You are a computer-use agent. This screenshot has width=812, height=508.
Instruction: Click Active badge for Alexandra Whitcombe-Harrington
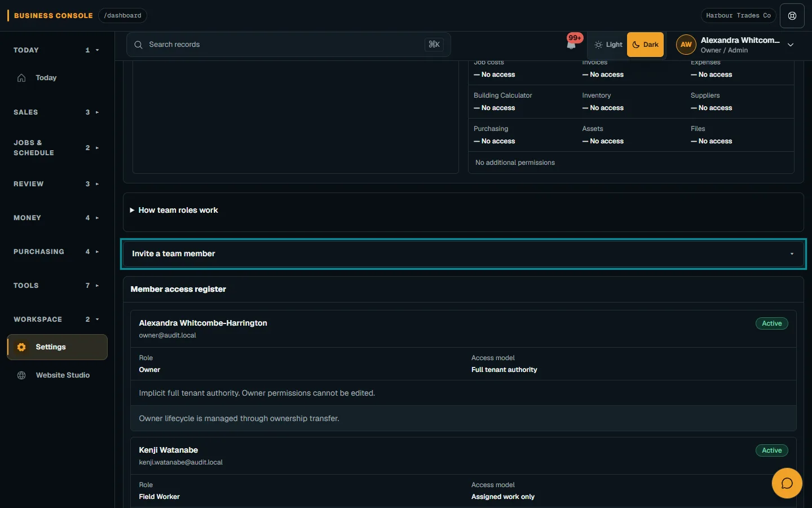pos(771,323)
